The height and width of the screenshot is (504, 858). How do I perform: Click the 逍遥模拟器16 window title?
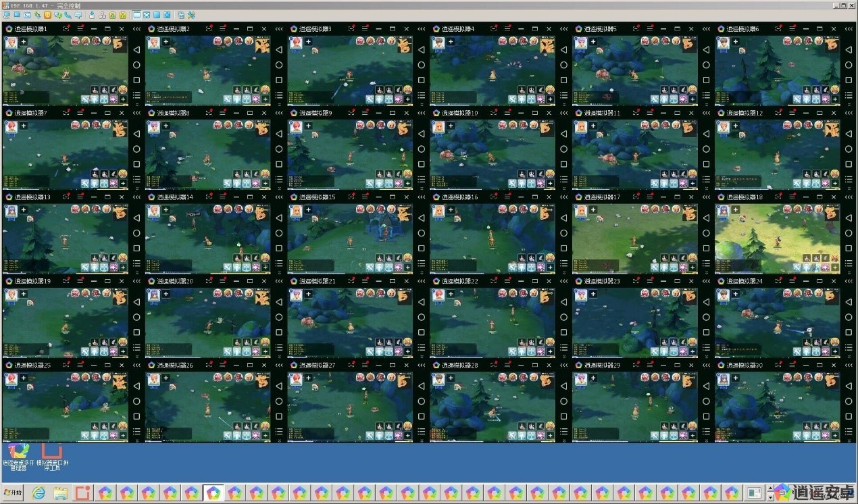(461, 197)
